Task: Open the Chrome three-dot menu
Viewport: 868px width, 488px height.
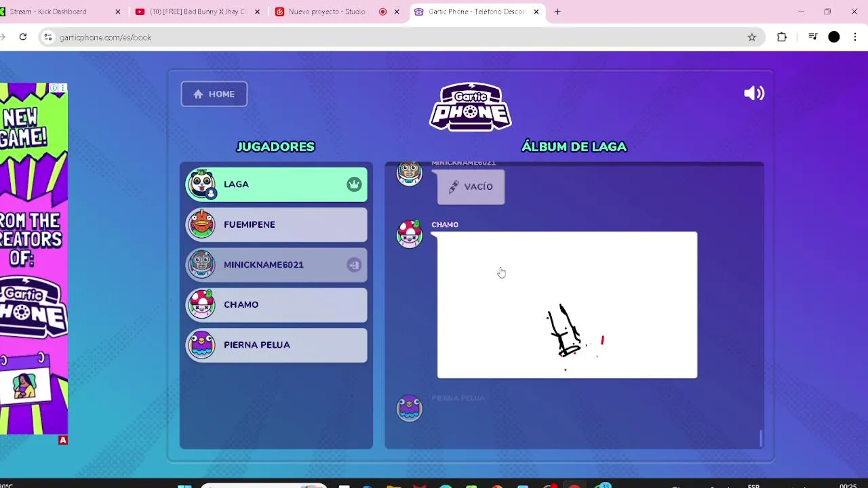Action: coord(855,37)
